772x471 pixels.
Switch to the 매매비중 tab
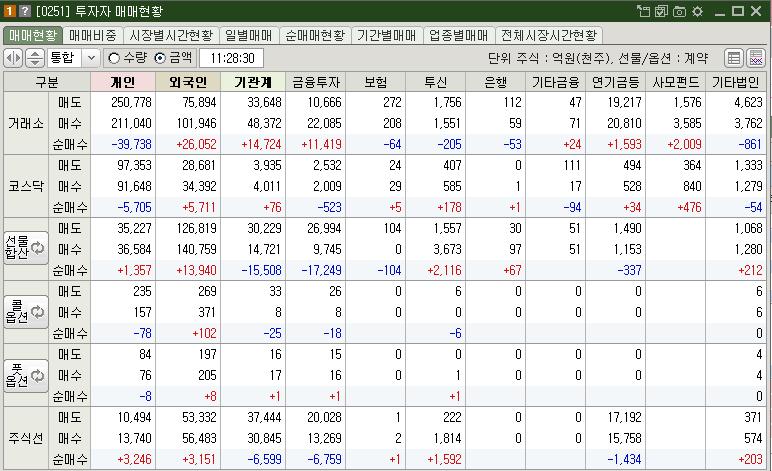[93, 35]
